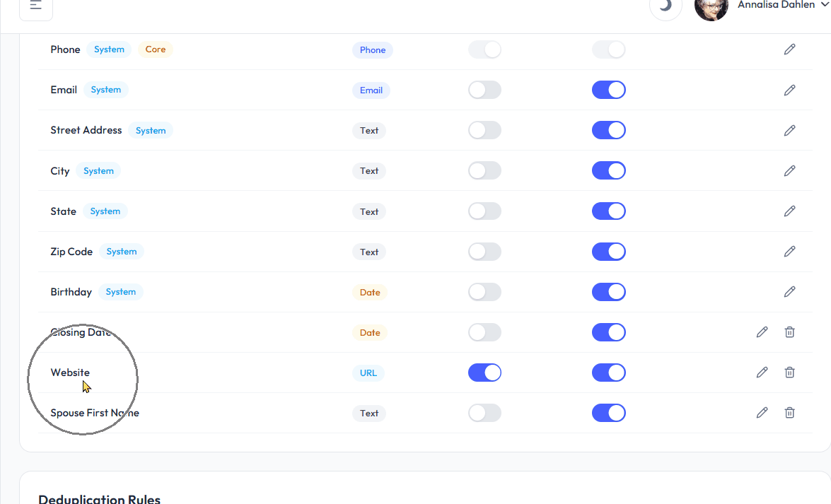This screenshot has height=504, width=831.
Task: Edit the Birthday field
Action: click(789, 292)
